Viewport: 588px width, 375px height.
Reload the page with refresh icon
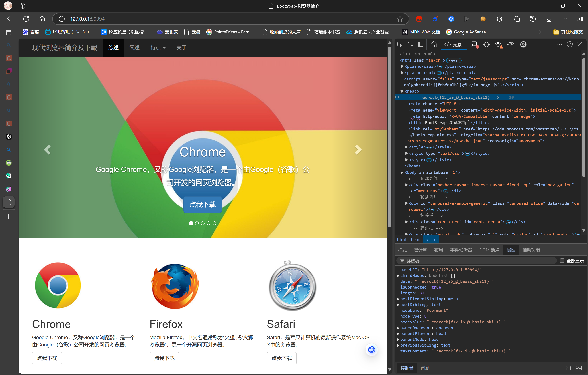click(26, 19)
